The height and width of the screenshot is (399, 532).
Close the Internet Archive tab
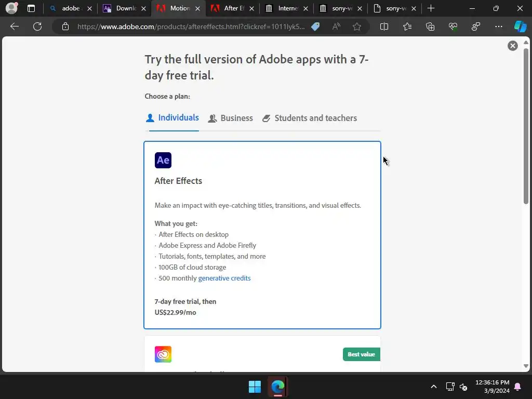coord(305,8)
